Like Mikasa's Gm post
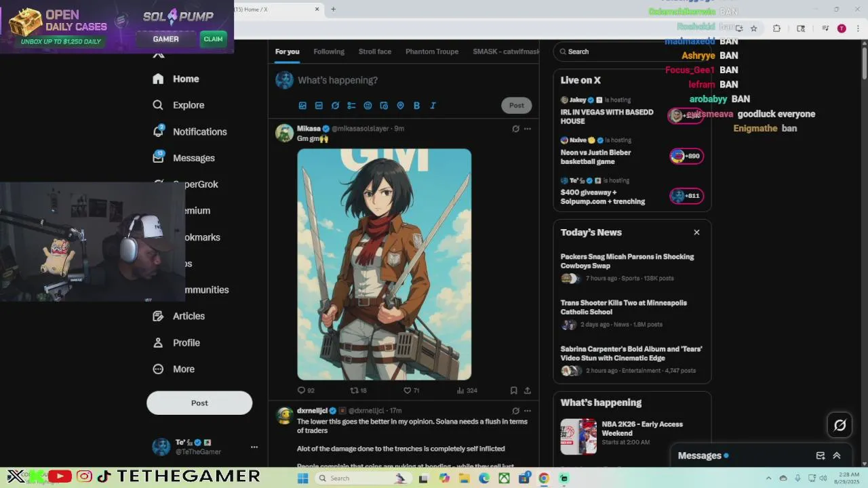This screenshot has width=868, height=488. [x=411, y=390]
